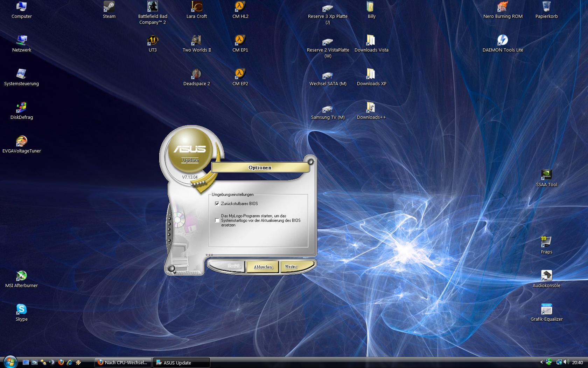This screenshot has height=368, width=588.
Task: Select the Grafik-Equalizer shortcut
Action: tap(546, 313)
